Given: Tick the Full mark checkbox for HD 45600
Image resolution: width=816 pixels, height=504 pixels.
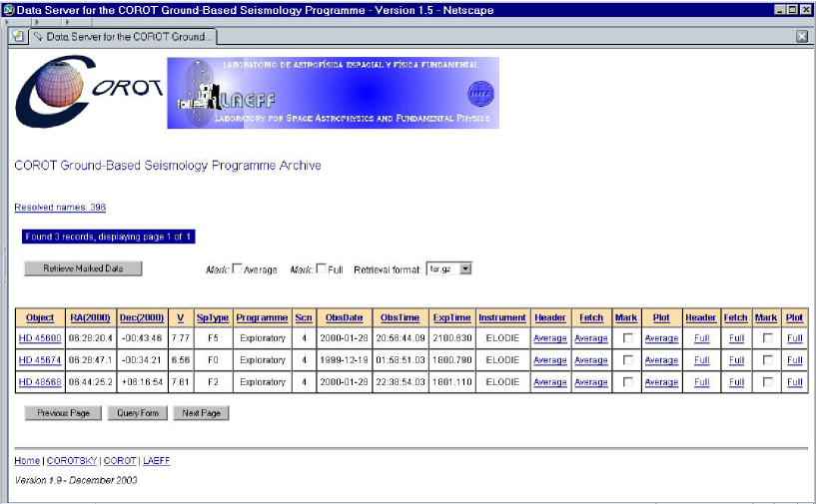Looking at the screenshot, I should (x=768, y=338).
